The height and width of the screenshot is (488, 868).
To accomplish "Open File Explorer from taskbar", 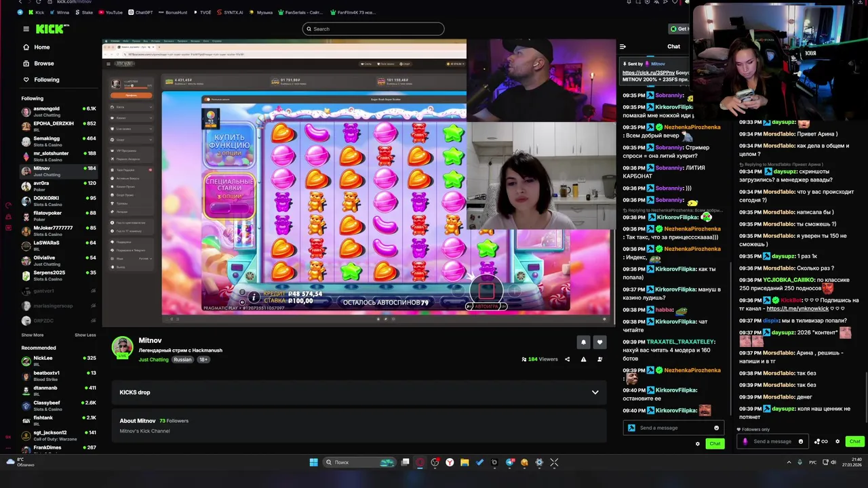I will click(x=465, y=462).
